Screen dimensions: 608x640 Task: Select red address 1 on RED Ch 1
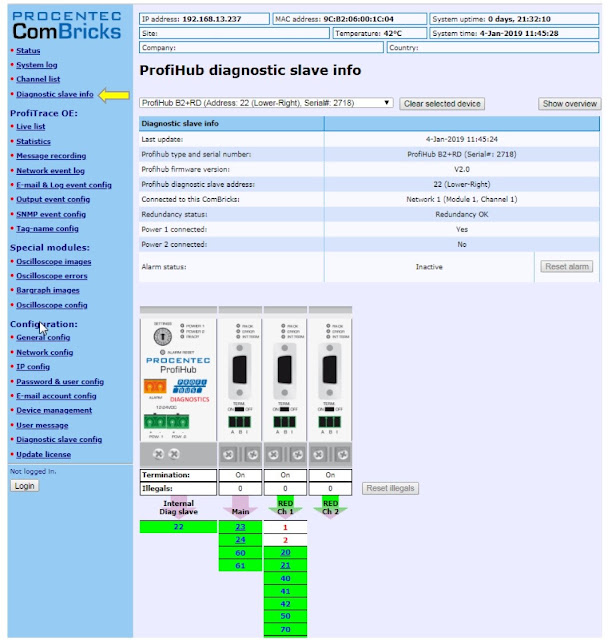pyautogui.click(x=285, y=527)
